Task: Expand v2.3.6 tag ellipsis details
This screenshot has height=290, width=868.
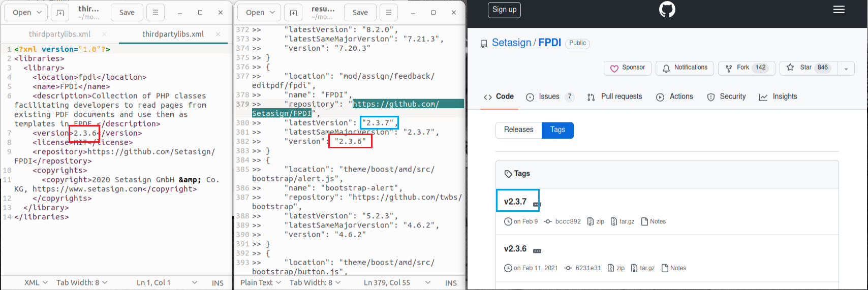Action: coord(537,251)
